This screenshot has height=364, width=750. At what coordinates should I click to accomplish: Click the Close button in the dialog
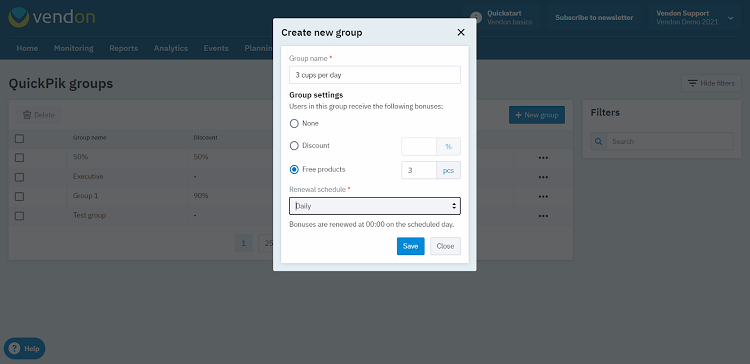click(x=445, y=246)
